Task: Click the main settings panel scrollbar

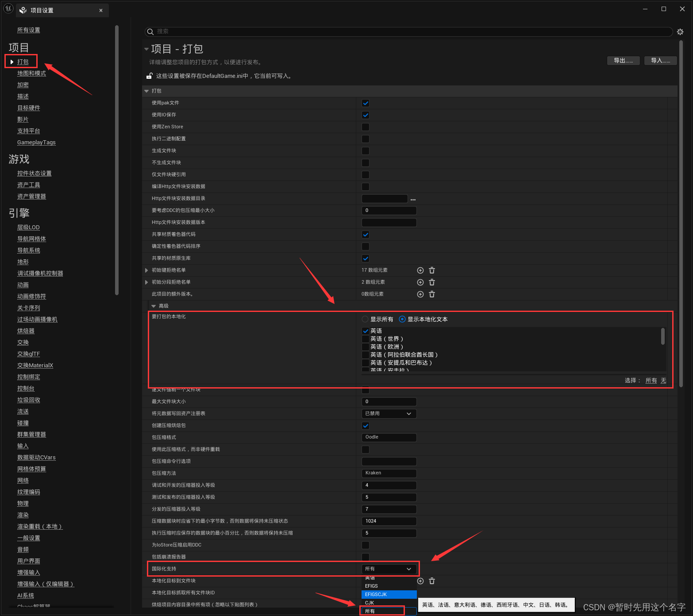Action: point(681,214)
